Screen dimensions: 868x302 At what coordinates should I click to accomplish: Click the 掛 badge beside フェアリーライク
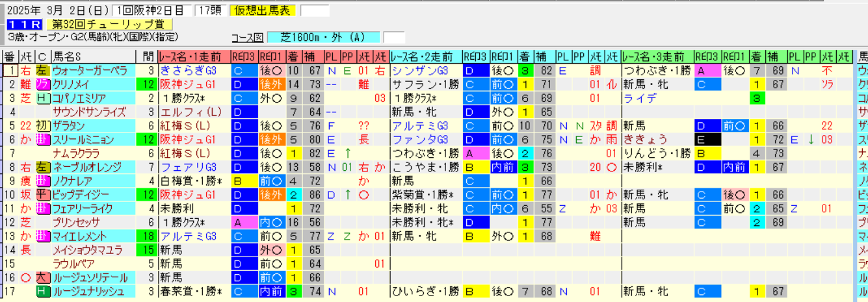[42, 208]
